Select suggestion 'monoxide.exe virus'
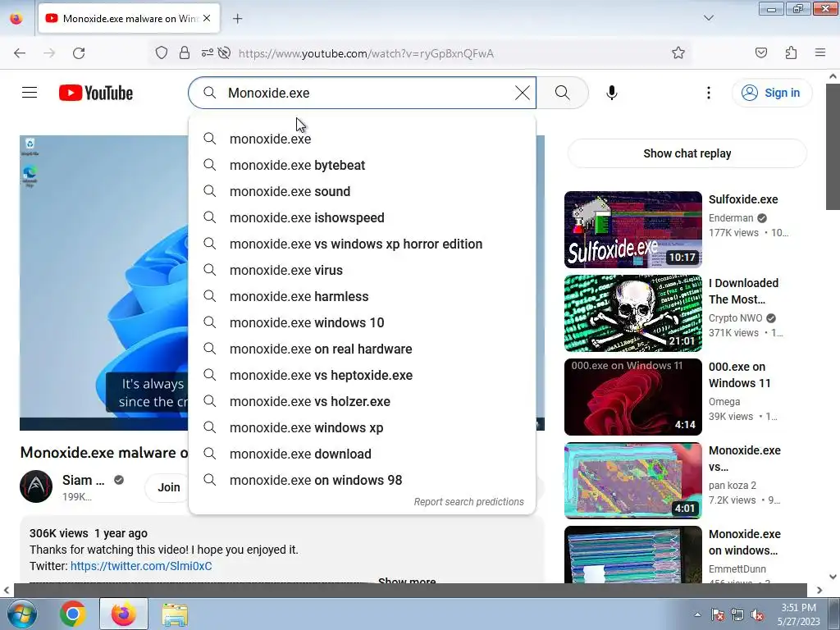840x630 pixels. [362, 270]
